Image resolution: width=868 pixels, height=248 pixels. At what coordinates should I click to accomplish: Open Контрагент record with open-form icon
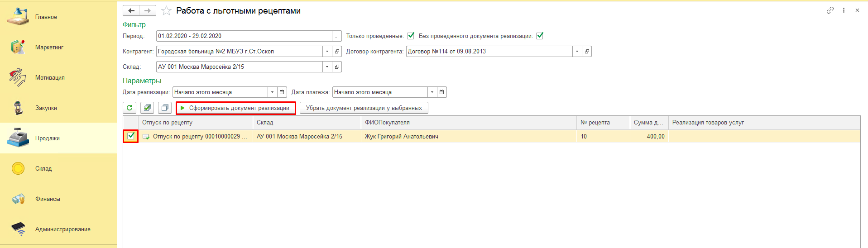337,52
